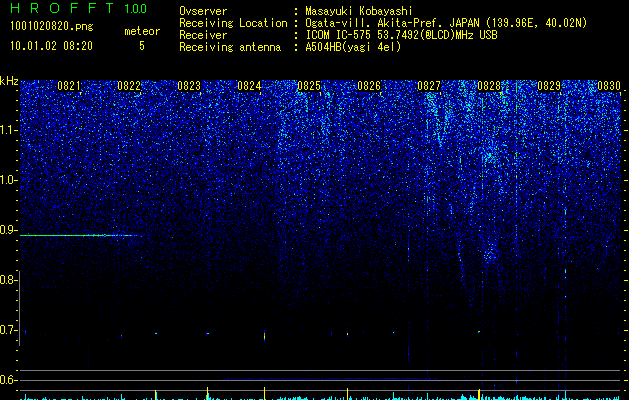Click the version number 1.00
This screenshot has height=400, width=629.
point(135,9)
